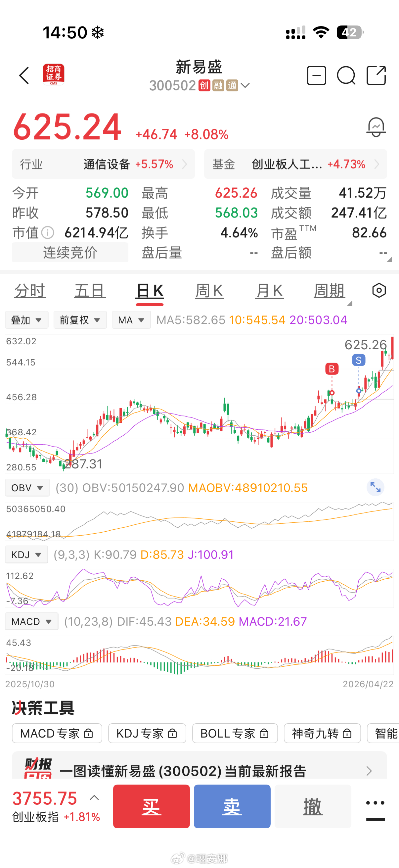Viewport: 399px width, 868px height.
Task: Tap the 287.31 low price label
Action: click(x=83, y=464)
